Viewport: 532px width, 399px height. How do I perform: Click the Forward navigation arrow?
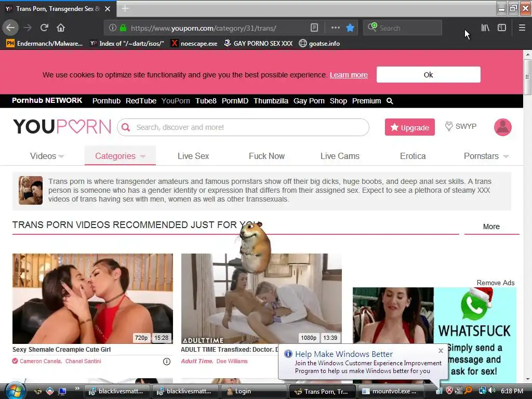(28, 28)
